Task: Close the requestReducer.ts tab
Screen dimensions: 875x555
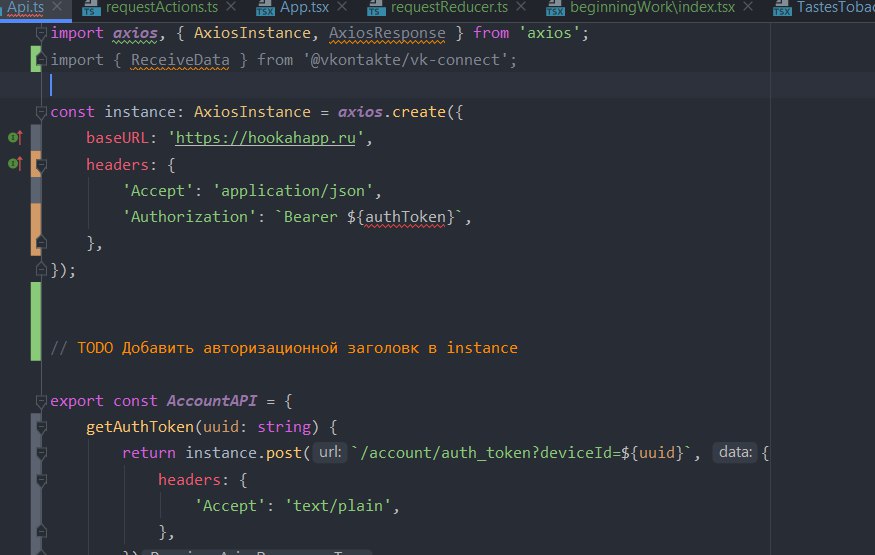Action: (521, 7)
